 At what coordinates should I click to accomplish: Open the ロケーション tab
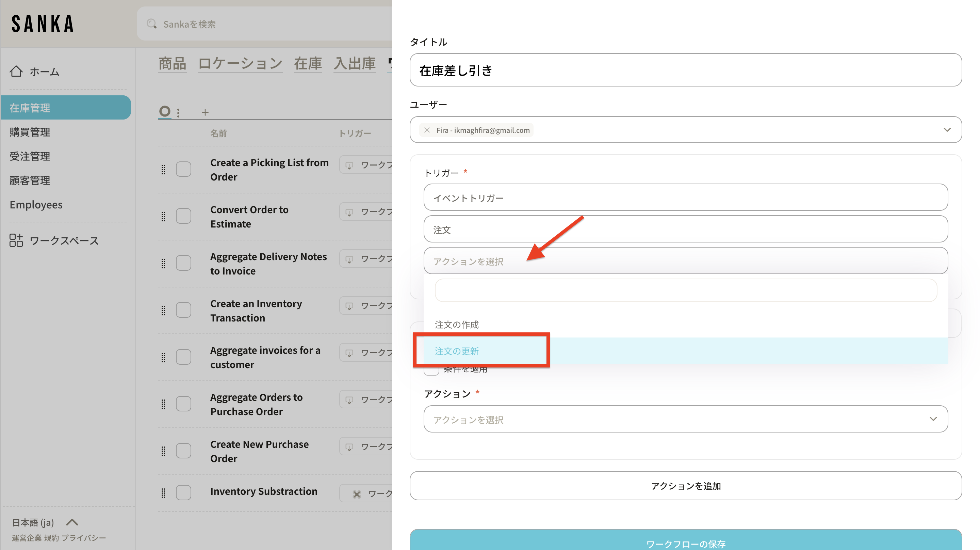[240, 64]
